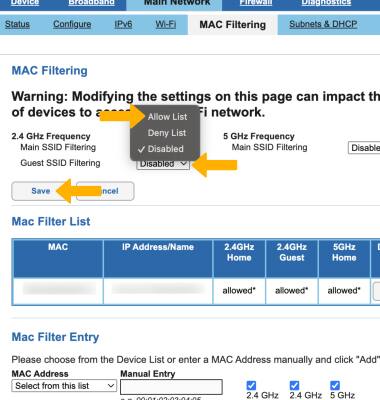Viewport: 380px width, 400px height.
Task: Toggle the second 2.4 GHz checkbox
Action: [294, 385]
